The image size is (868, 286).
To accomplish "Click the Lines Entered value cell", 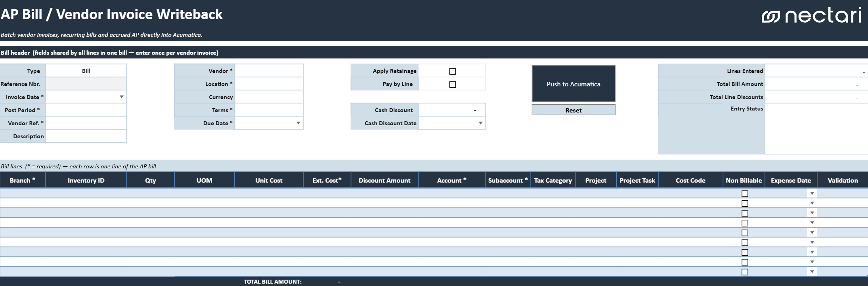I will click(816, 71).
